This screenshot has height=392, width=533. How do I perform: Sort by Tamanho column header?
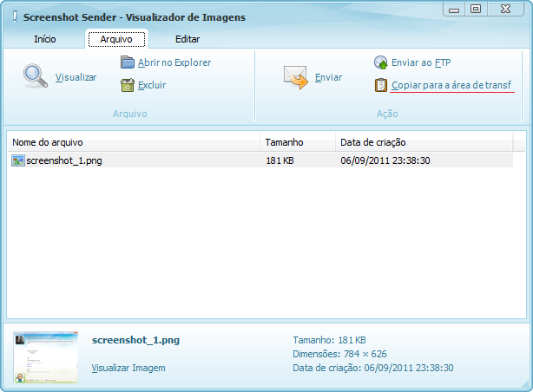[298, 142]
